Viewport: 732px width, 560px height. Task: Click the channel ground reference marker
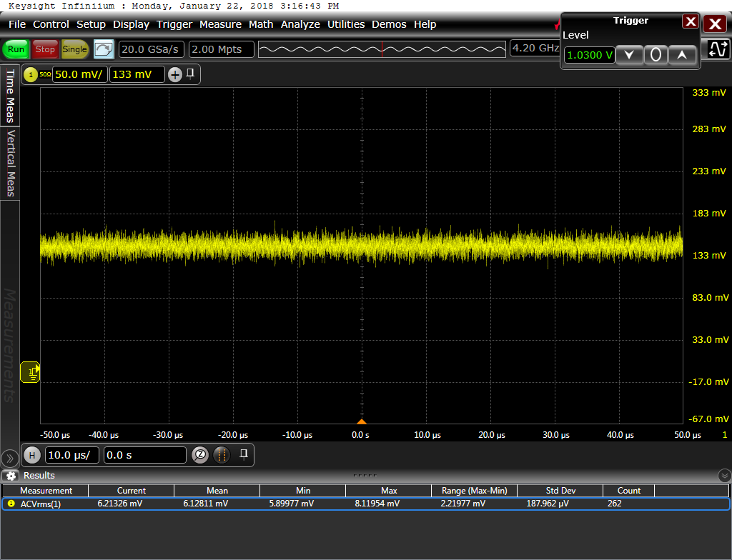[x=31, y=372]
